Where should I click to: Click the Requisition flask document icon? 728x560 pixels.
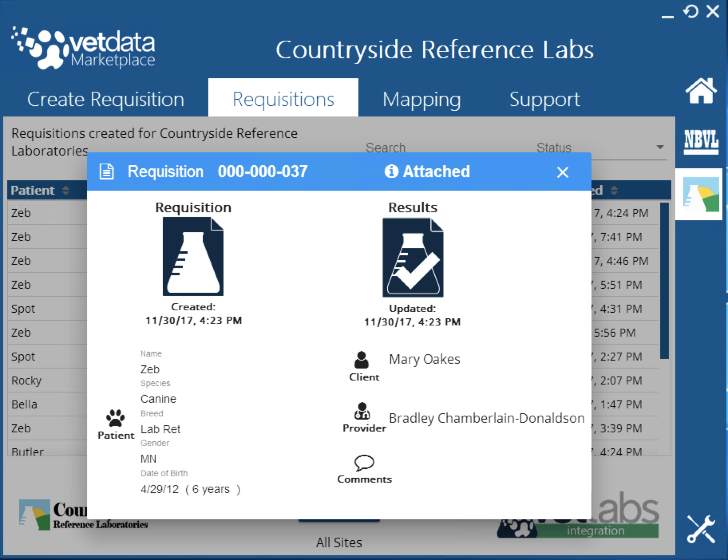coord(193,256)
